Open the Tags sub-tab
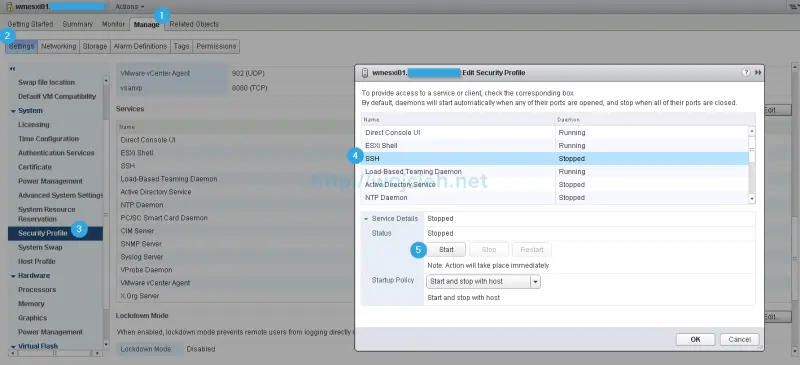The width and height of the screenshot is (800, 365). (181, 46)
